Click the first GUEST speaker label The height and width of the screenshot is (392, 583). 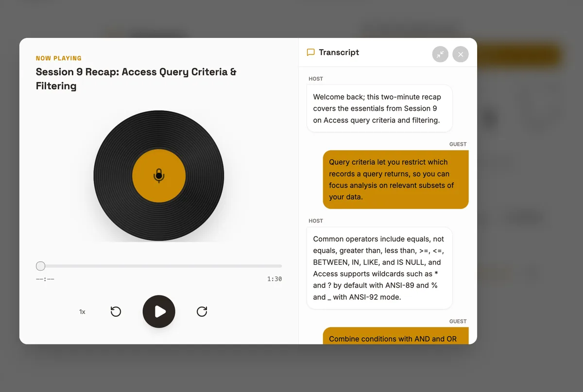point(458,144)
